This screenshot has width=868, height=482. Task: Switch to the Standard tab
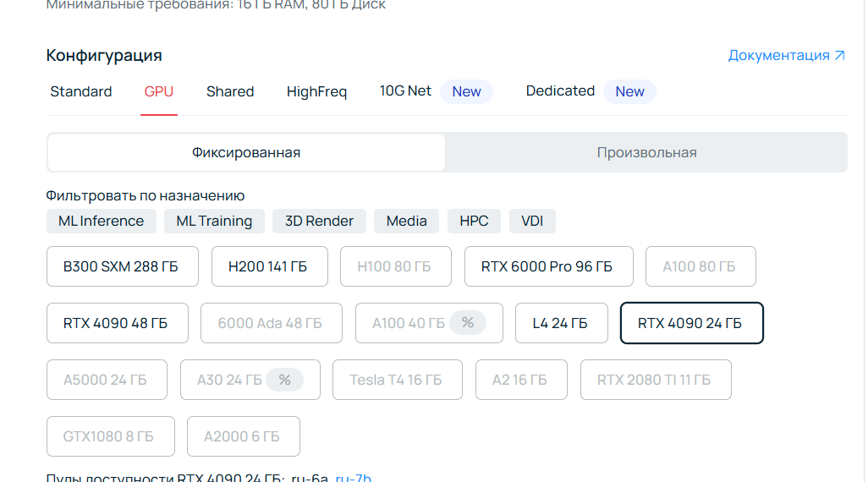[81, 91]
